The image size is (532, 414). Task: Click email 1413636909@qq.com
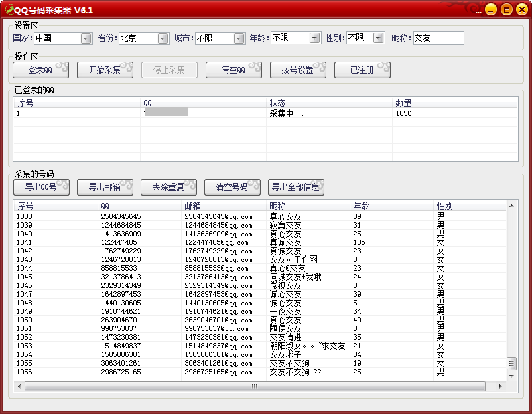click(218, 234)
